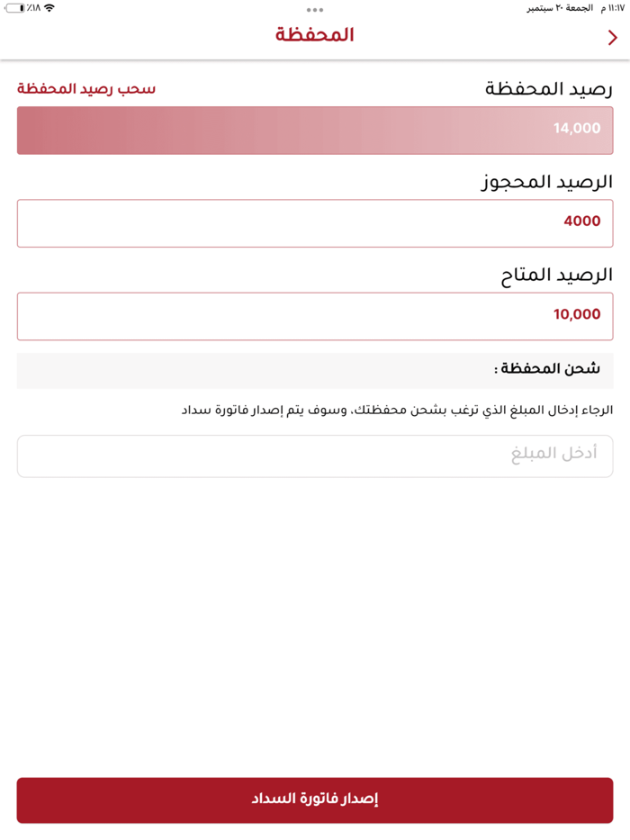Tap the الرصيد المحجوز field showing 4000
Image resolution: width=630 pixels, height=840 pixels.
[x=315, y=222]
